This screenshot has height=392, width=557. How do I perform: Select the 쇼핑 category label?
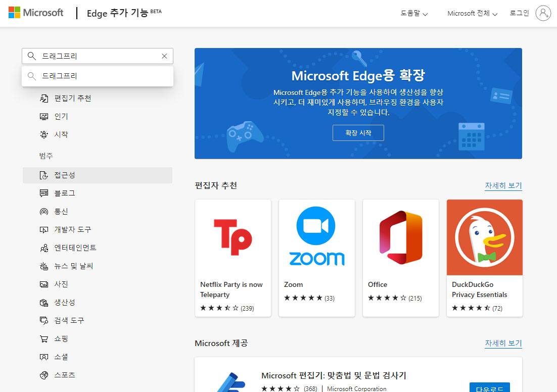click(61, 339)
